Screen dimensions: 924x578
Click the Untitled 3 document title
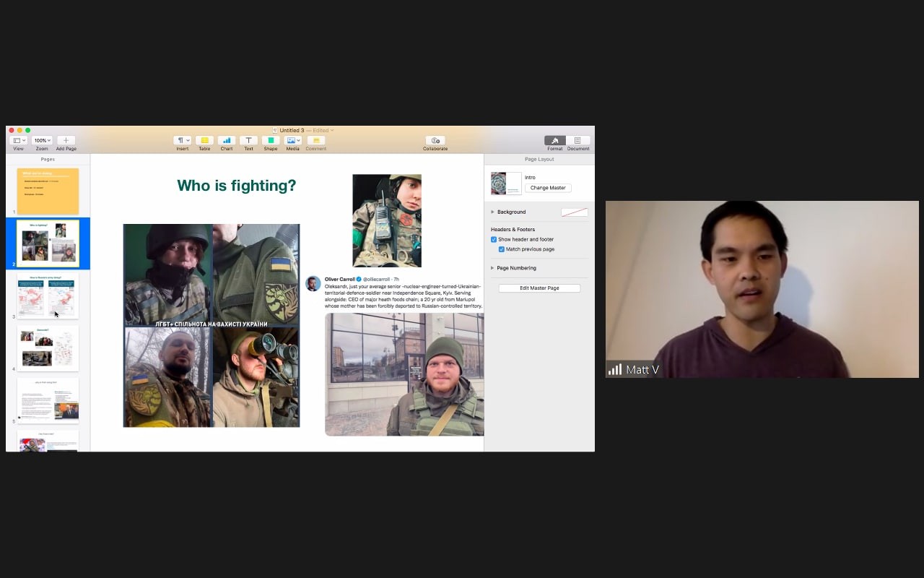[x=292, y=130]
